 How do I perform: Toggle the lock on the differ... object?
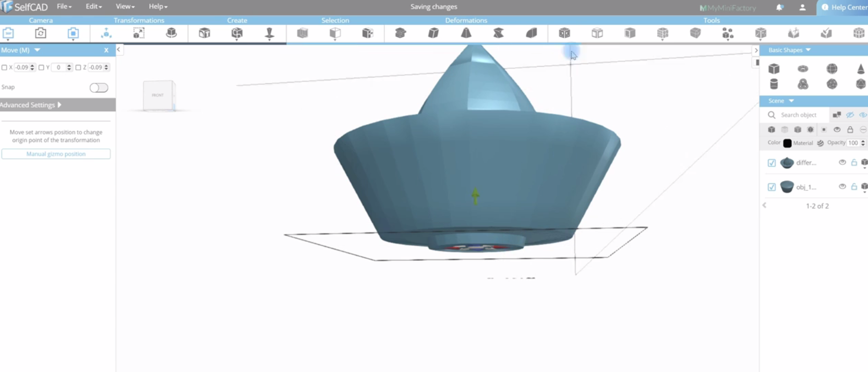click(x=854, y=163)
